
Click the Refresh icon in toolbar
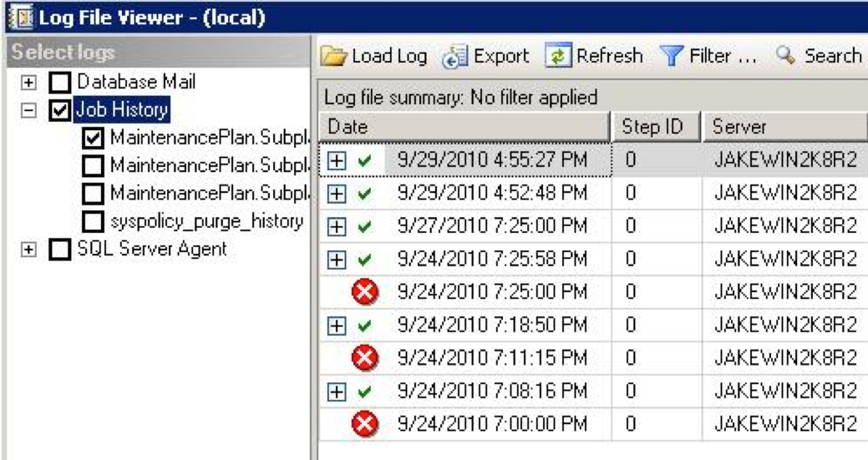click(557, 57)
